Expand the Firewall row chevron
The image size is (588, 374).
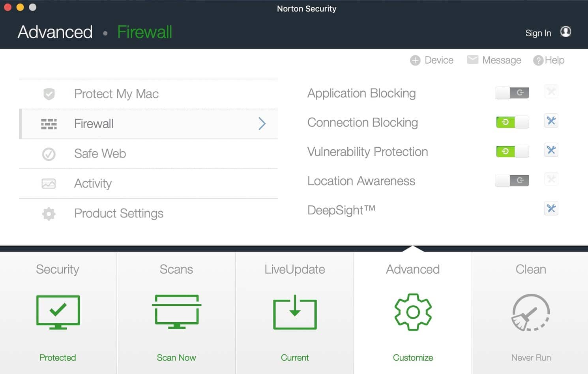(262, 124)
